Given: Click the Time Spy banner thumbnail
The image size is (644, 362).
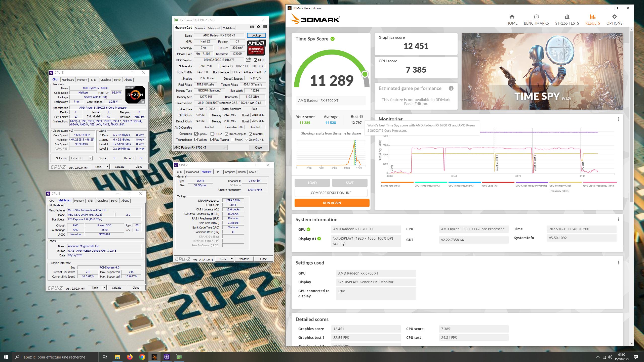Looking at the screenshot, I should [x=542, y=71].
